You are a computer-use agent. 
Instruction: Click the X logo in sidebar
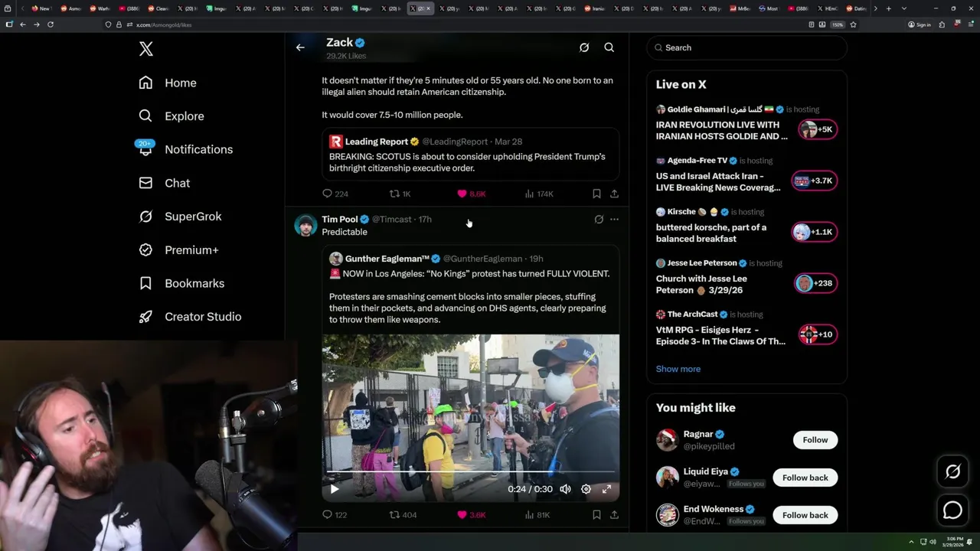(146, 49)
